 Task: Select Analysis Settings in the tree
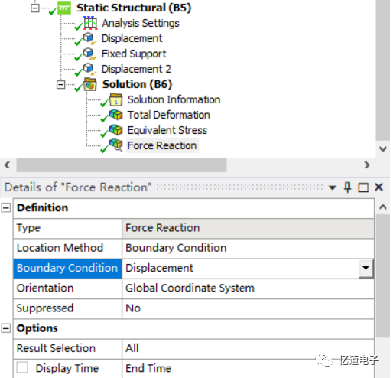(140, 23)
